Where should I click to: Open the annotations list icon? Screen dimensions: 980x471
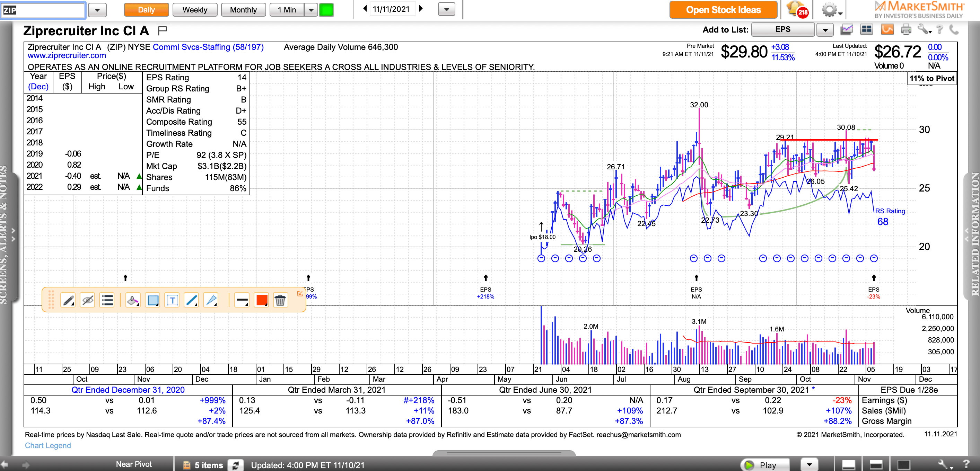(107, 300)
